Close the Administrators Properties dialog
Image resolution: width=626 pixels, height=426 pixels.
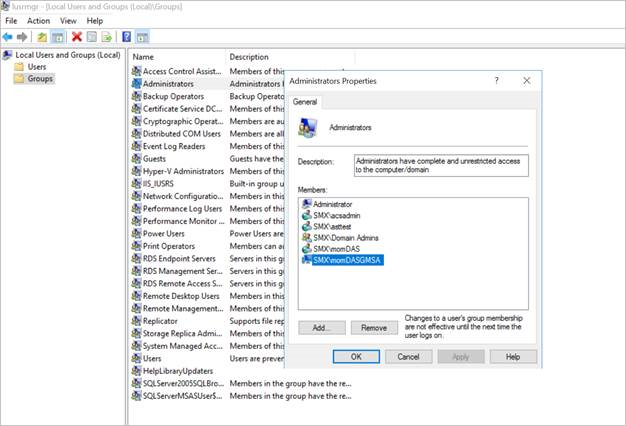point(527,81)
